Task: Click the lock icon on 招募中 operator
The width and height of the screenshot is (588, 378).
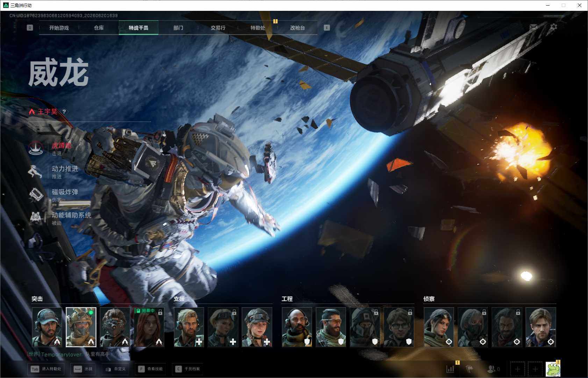Action: click(160, 312)
